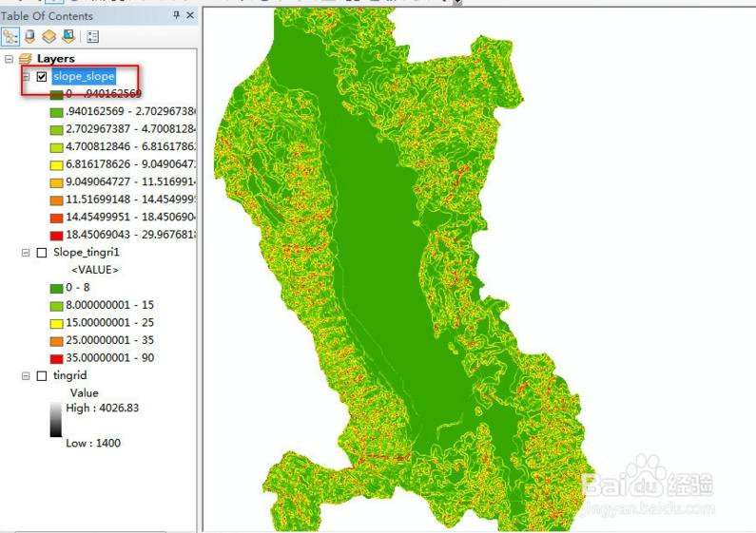Screen dimensions: 756x533
Task: Click swatch for 14.45499951 - 18.45069 class
Action: point(56,218)
